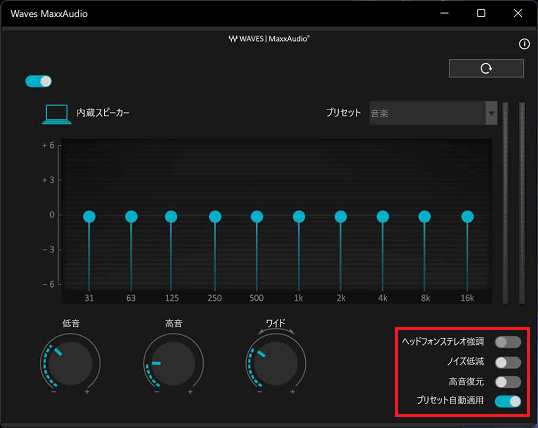Image resolution: width=538 pixels, height=428 pixels.
Task: Click the 内蔵スピーカー label
Action: [103, 113]
